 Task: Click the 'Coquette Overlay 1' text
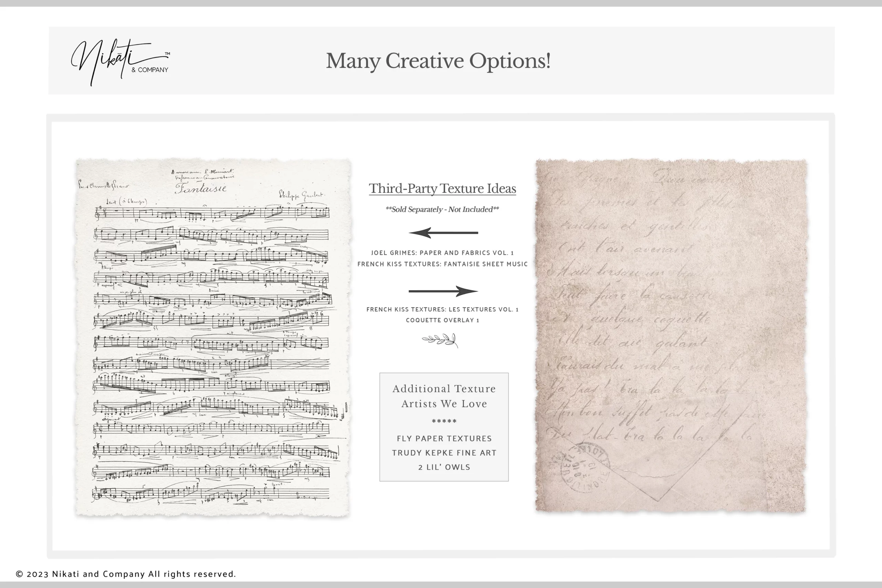442,320
